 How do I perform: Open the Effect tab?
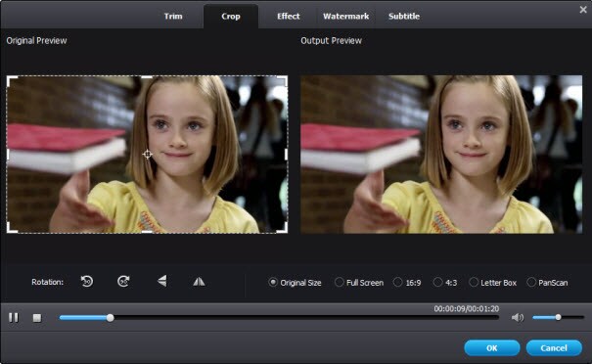(289, 17)
